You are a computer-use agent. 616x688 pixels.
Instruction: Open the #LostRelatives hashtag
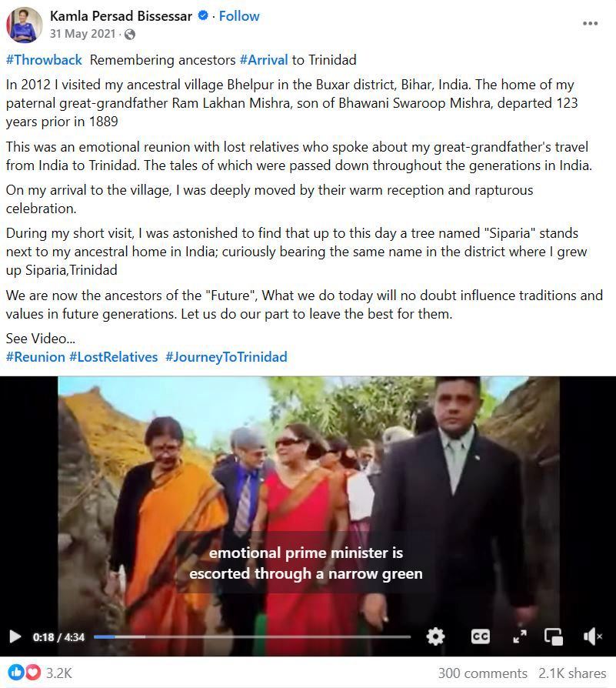[x=114, y=357]
